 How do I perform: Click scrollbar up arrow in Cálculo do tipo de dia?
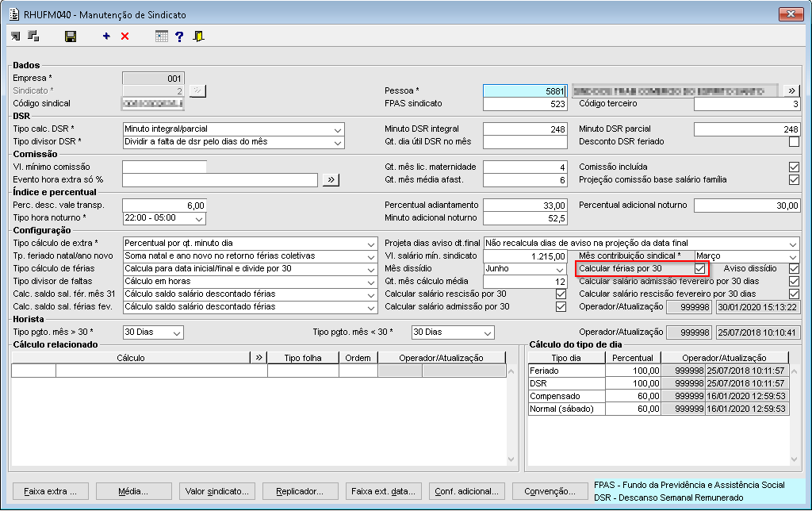[794, 371]
